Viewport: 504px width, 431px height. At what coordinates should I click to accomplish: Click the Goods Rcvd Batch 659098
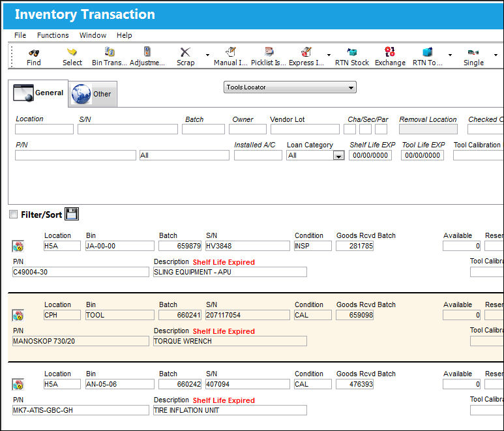[x=355, y=315]
